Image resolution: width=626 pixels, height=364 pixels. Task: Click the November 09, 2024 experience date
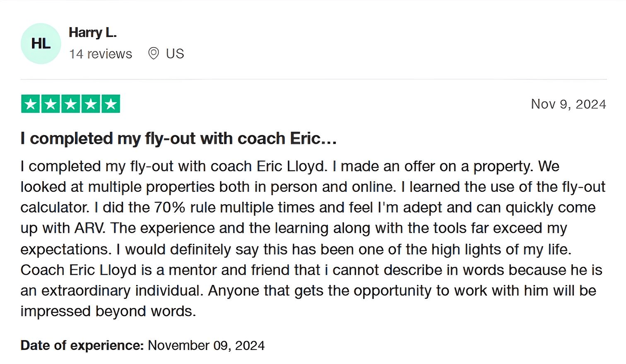(x=206, y=345)
